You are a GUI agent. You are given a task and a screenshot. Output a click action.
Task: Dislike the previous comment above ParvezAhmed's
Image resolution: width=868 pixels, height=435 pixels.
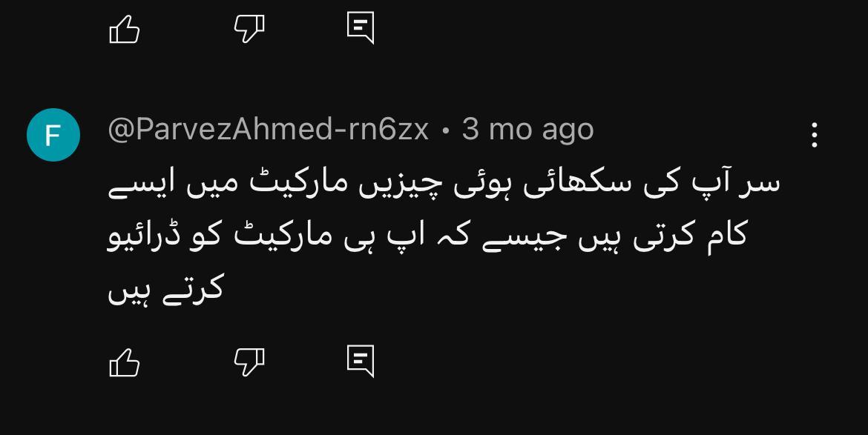[x=249, y=27]
